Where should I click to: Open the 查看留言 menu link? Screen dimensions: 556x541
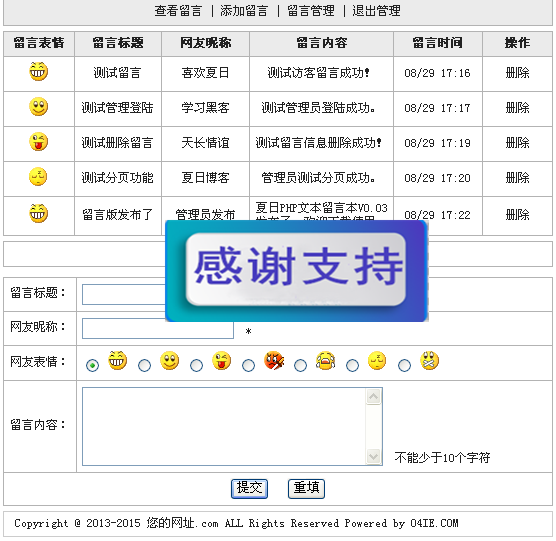(178, 11)
